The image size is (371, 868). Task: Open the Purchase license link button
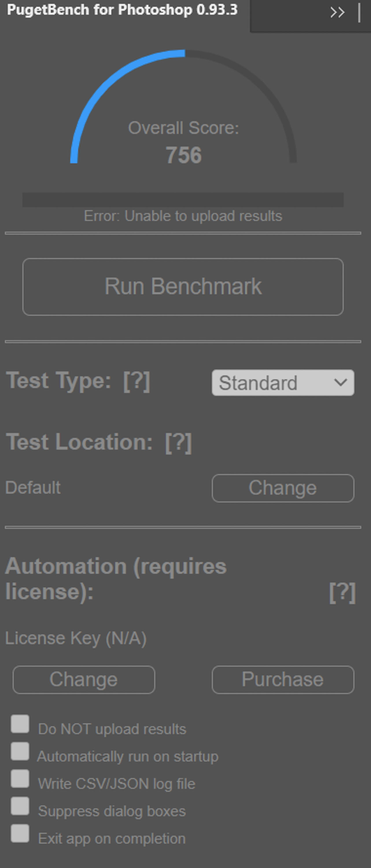283,680
